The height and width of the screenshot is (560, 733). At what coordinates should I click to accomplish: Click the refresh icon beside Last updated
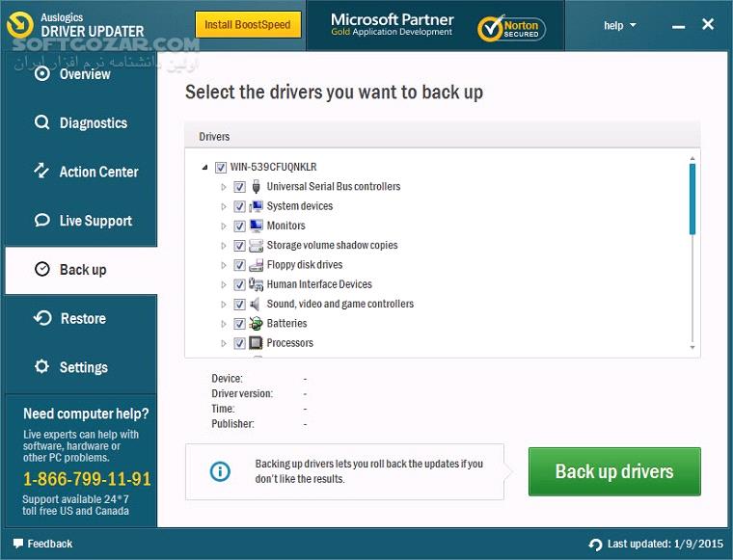click(595, 545)
